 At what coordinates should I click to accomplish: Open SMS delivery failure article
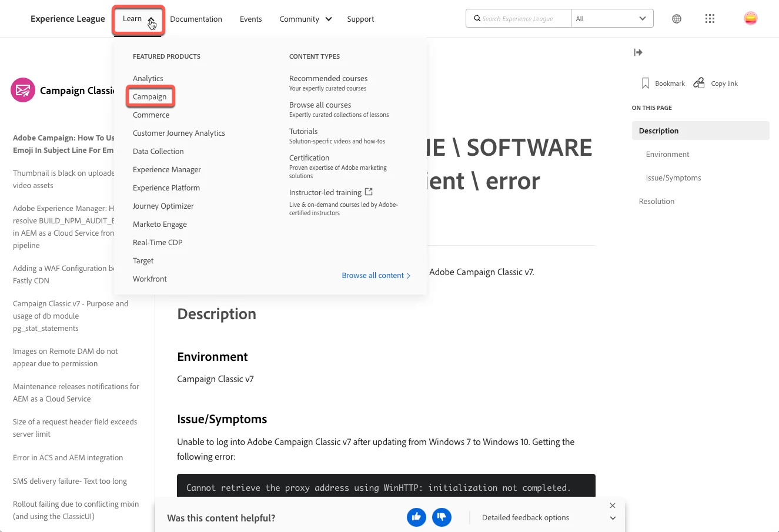[70, 481]
